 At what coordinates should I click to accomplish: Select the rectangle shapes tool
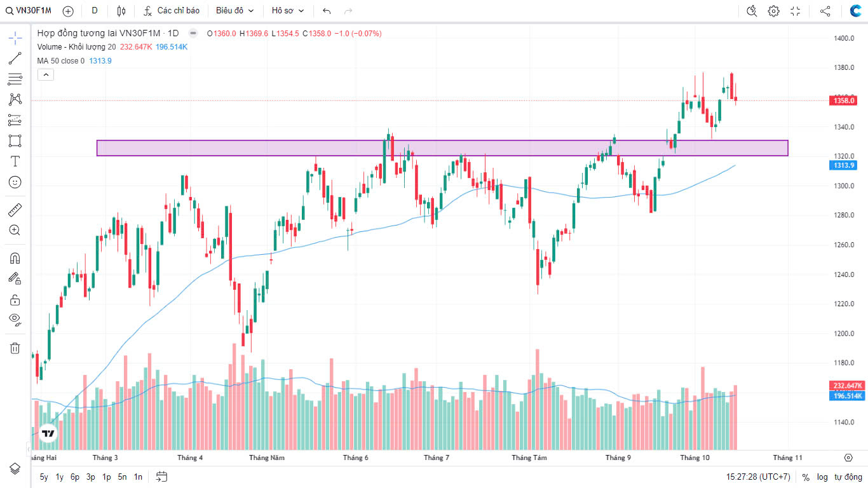[15, 140]
